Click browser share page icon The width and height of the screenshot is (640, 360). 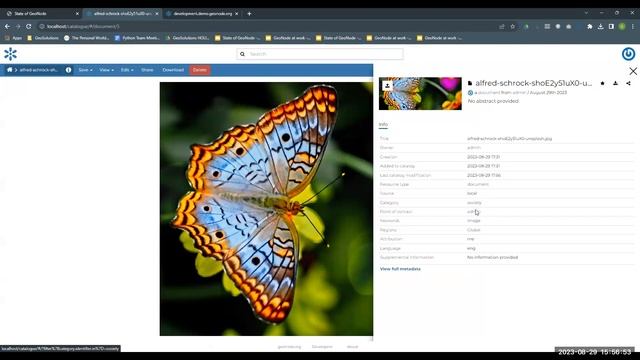[502, 27]
